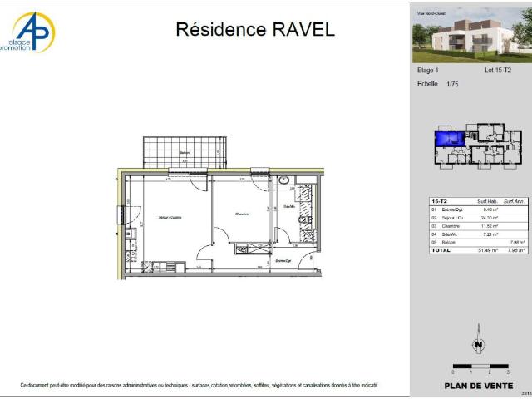Image resolution: width=532 pixels, height=399 pixels.
Task: Select the Séjour / Cu row in area table
Action: pos(479,218)
